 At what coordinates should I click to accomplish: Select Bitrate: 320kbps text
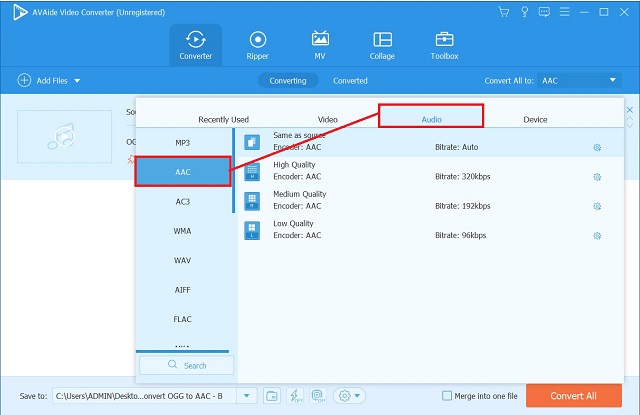coord(462,177)
